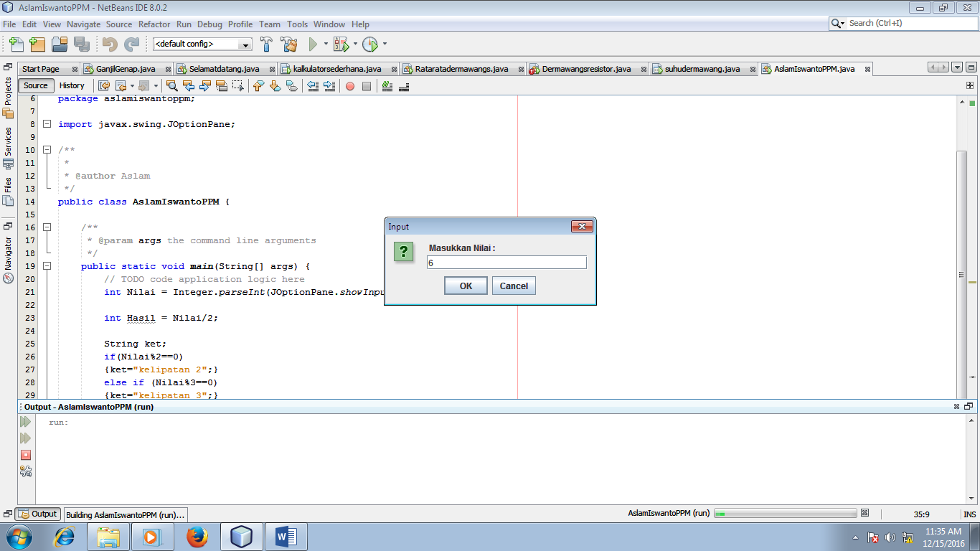This screenshot has width=980, height=551.
Task: Click OK in the Input dialog
Action: (466, 286)
